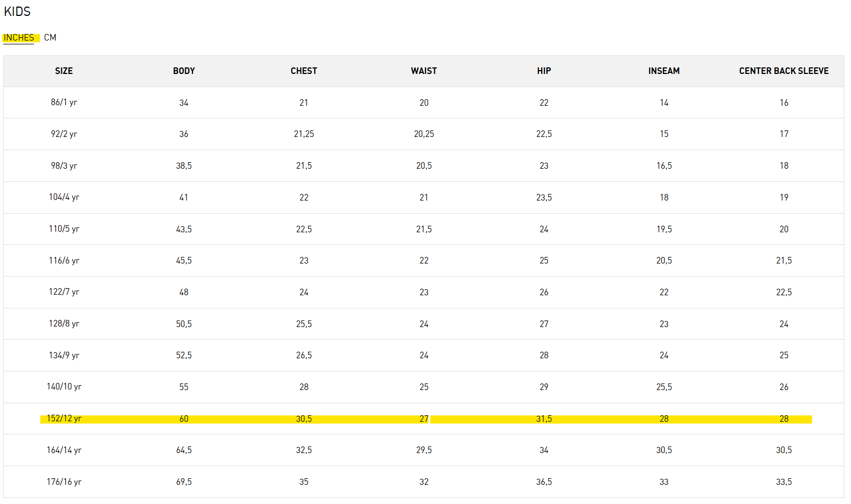
Task: Click waist value 29,5 in 164/14 yr row
Action: click(x=424, y=450)
